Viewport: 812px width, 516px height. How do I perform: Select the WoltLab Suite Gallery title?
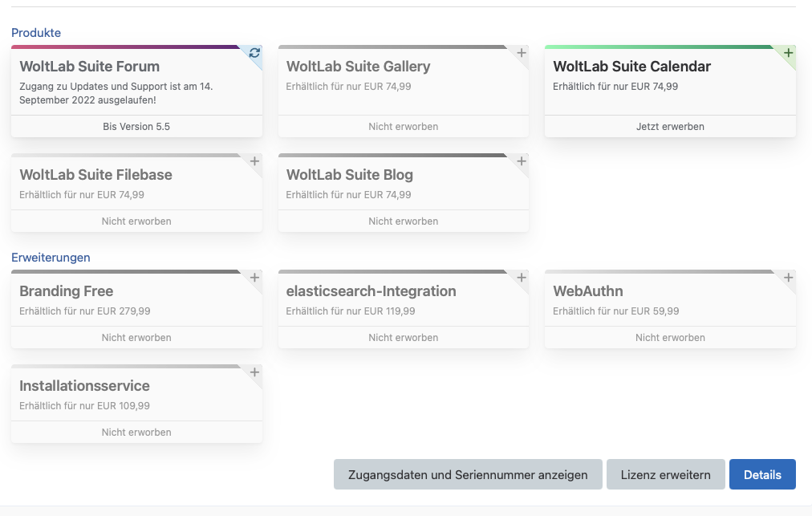coord(358,67)
